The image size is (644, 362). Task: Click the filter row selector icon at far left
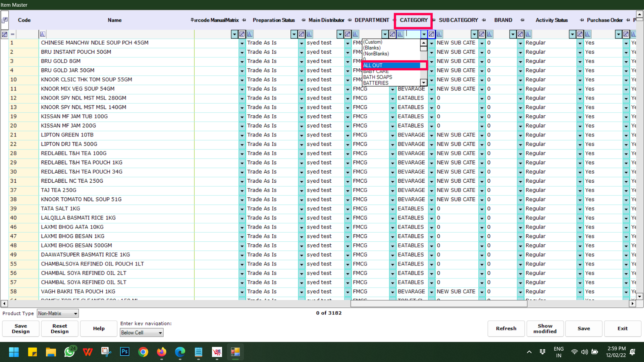(5, 34)
